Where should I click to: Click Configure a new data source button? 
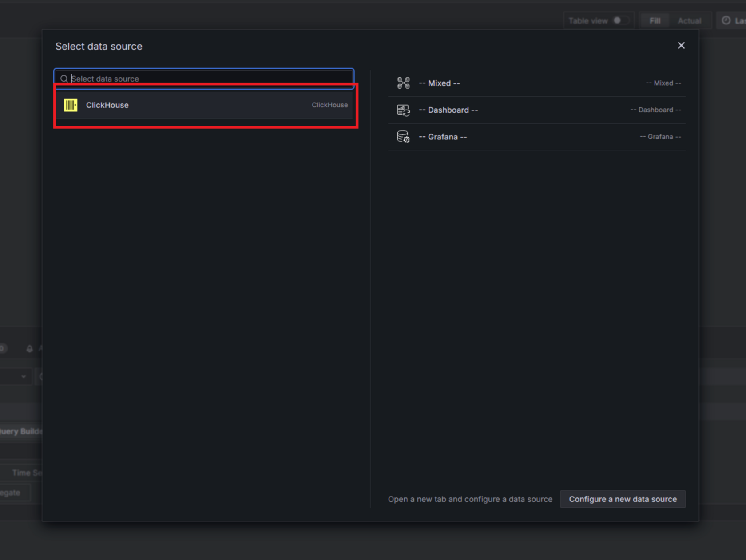[x=623, y=499]
